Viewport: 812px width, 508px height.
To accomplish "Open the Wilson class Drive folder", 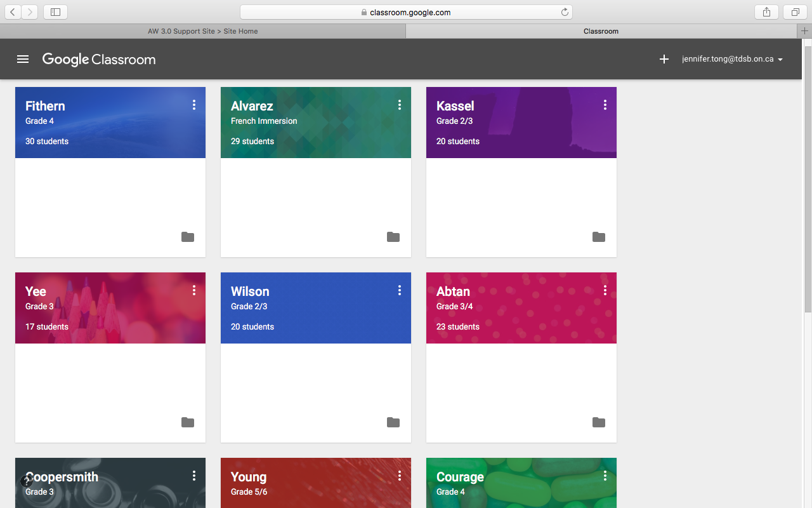I will [393, 422].
